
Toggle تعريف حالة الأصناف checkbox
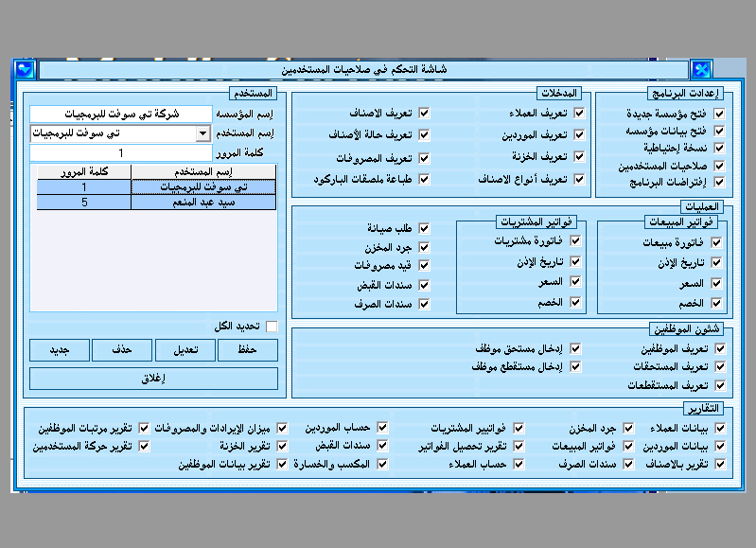tap(424, 135)
